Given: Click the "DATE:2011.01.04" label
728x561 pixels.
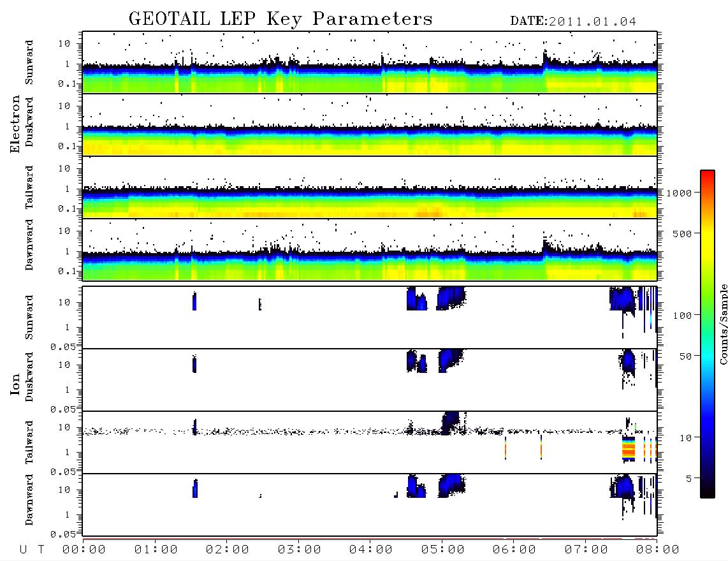Looking at the screenshot, I should tap(573, 22).
